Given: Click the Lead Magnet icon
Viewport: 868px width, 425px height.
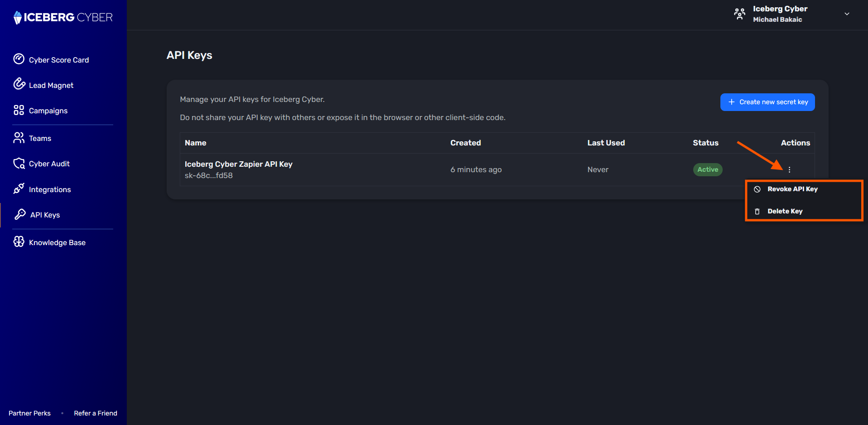Looking at the screenshot, I should [x=19, y=84].
